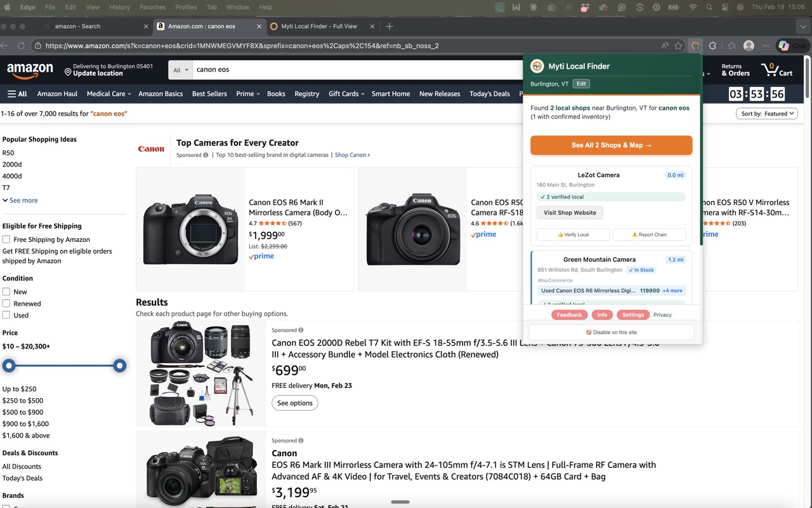This screenshot has height=508, width=812.
Task: Tick the Renewed condition checkbox
Action: (x=6, y=304)
